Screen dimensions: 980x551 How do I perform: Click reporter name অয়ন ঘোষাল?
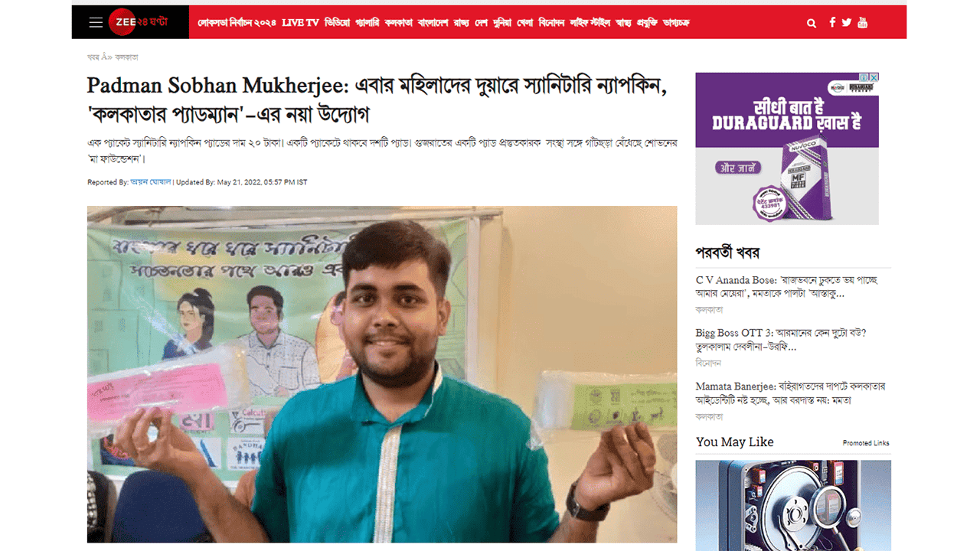(x=151, y=182)
